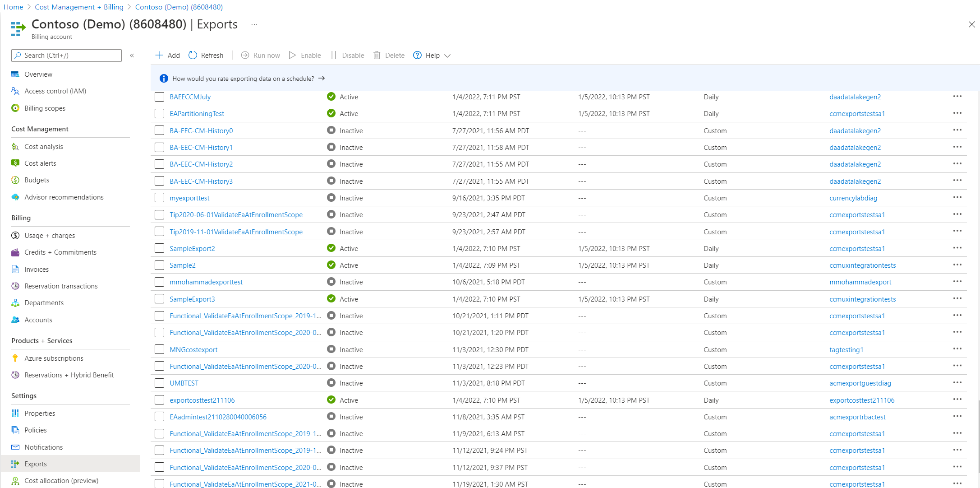Image resolution: width=980 pixels, height=488 pixels.
Task: Open the Budgets page
Action: click(x=37, y=180)
